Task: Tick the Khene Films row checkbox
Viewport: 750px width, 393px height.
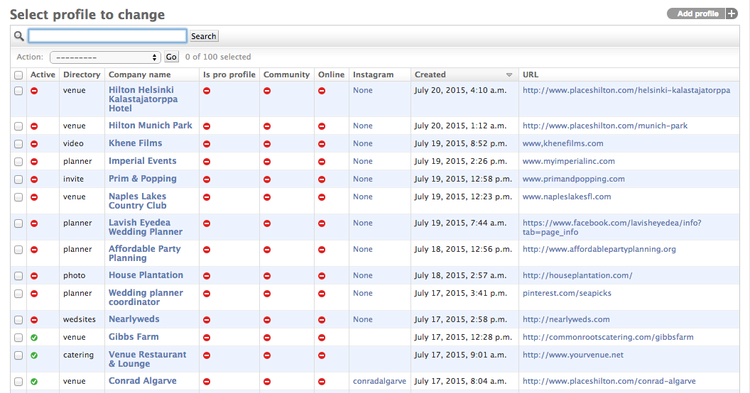Action: [18, 144]
